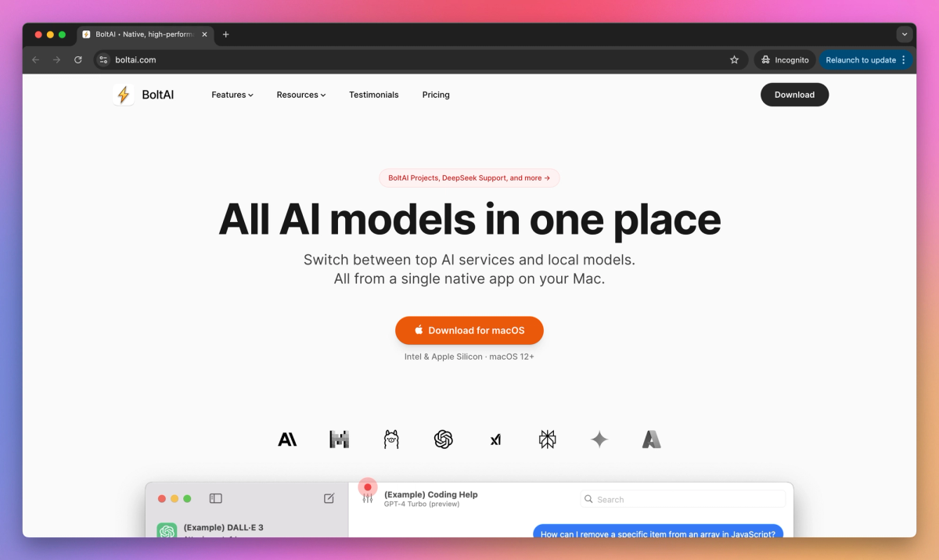Screen dimensions: 939x560
Task: Open the Pricing nav link
Action: [436, 95]
